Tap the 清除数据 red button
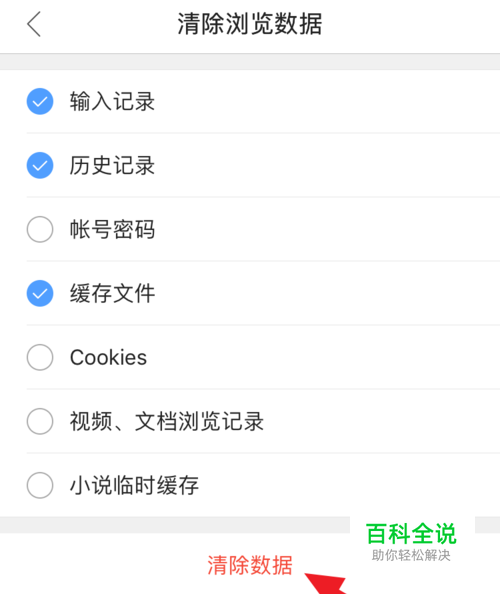The image size is (500, 594). tap(250, 565)
